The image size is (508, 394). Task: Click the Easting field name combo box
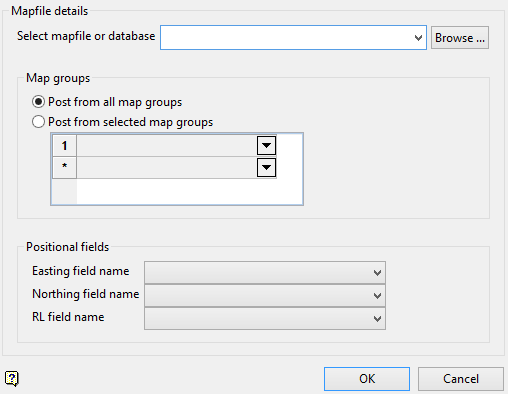point(265,273)
